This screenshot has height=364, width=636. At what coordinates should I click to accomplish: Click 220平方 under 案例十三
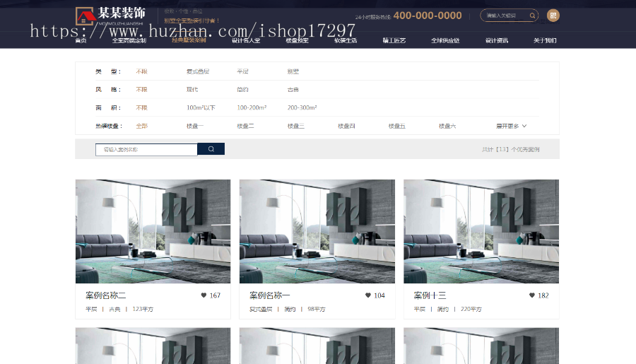(471, 309)
